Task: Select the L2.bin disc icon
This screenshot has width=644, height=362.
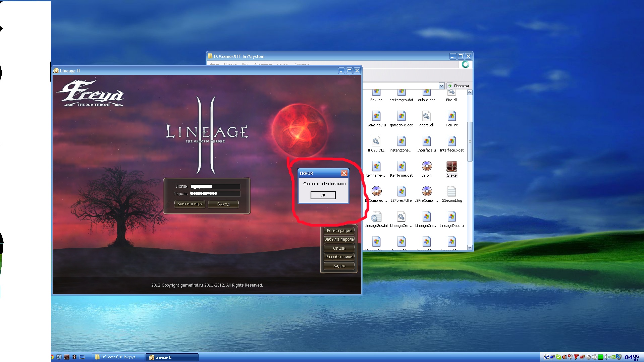Action: 426,167
